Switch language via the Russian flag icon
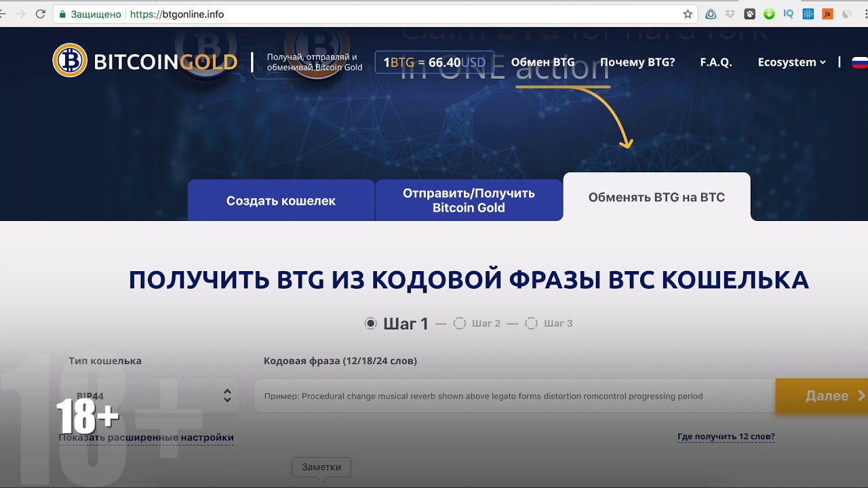This screenshot has width=868, height=488. click(x=860, y=62)
